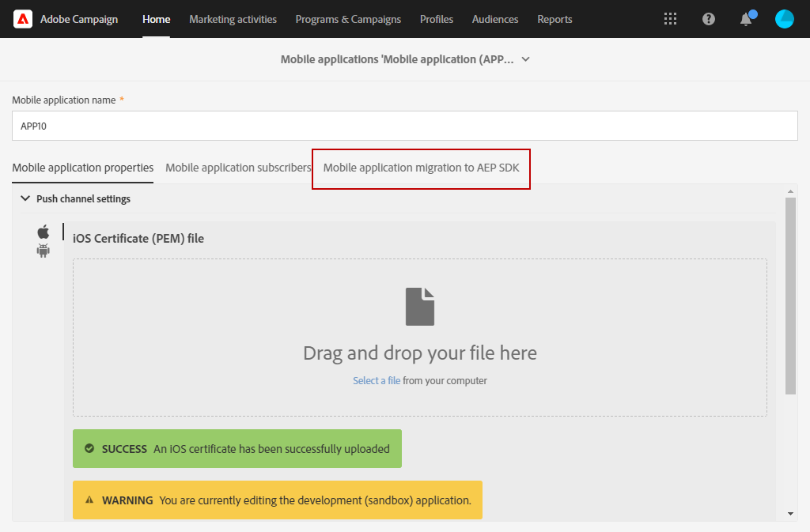Click the Mobile applications breadcrumb title
810x532 pixels.
coord(397,59)
